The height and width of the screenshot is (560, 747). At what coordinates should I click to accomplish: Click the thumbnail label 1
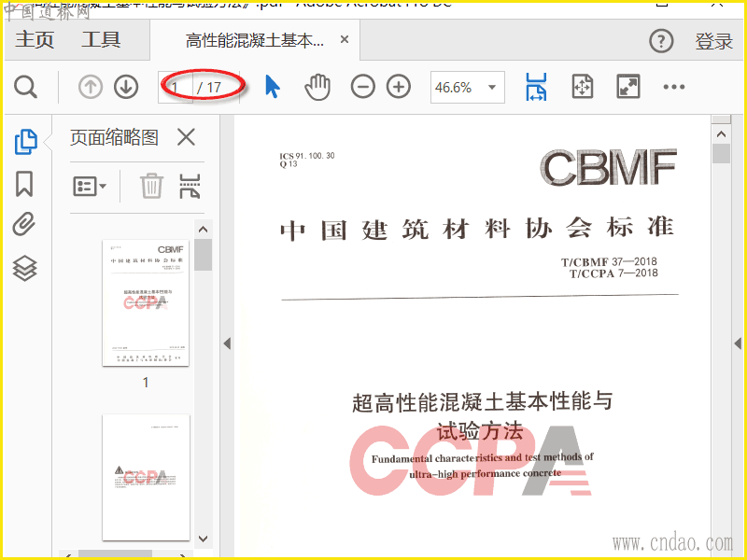click(x=146, y=382)
